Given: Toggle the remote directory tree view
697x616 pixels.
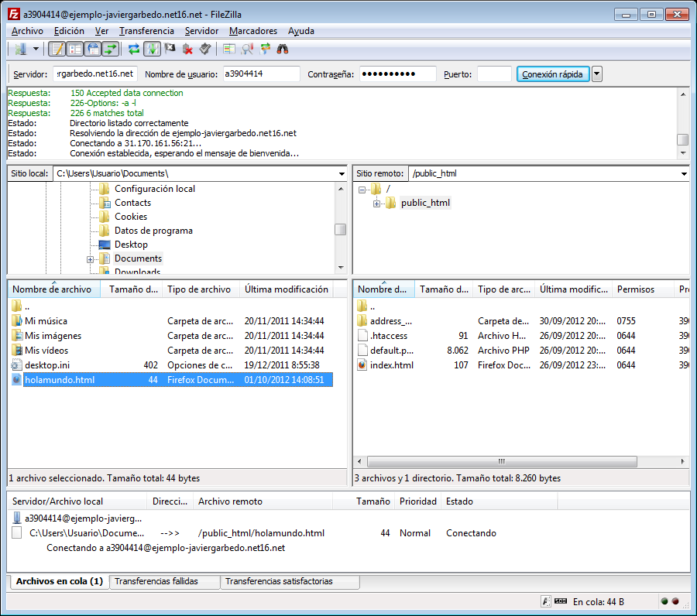Looking at the screenshot, I should click(x=93, y=50).
